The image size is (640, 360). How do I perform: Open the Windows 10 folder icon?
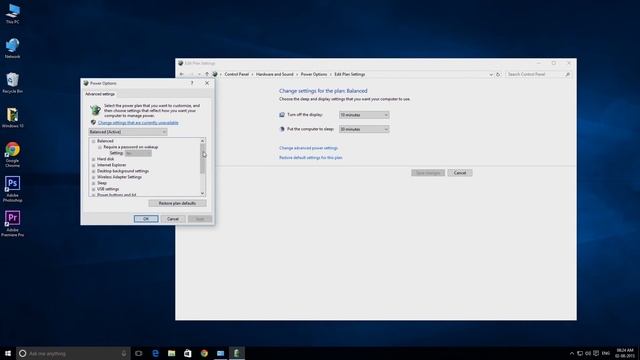click(x=12, y=118)
